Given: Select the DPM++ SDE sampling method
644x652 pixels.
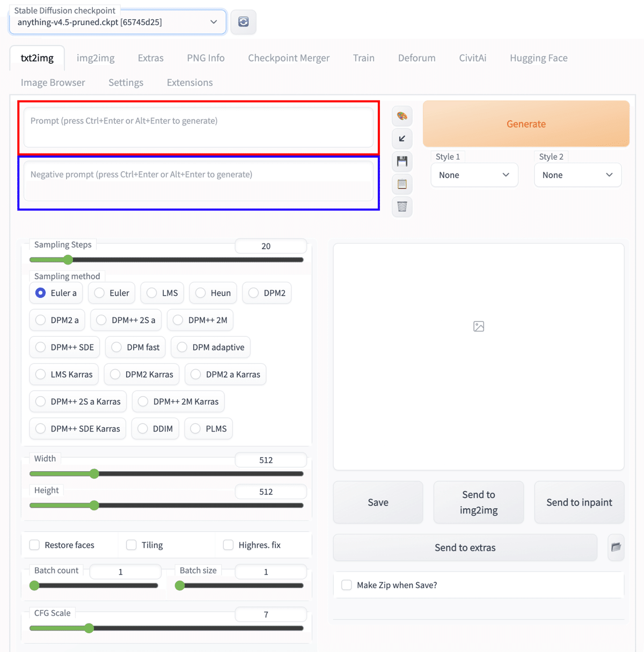Looking at the screenshot, I should (x=64, y=347).
